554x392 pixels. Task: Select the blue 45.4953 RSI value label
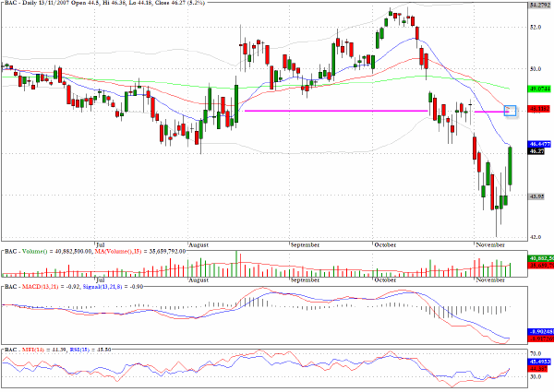(x=539, y=362)
